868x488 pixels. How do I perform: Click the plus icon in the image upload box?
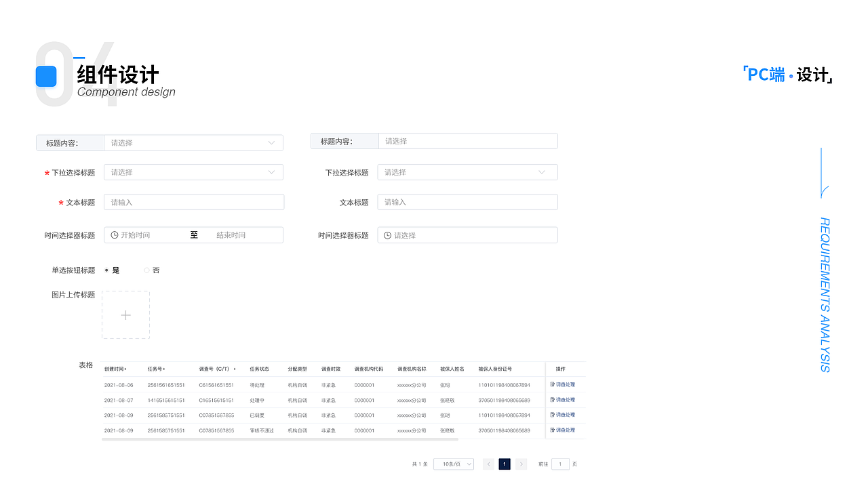click(125, 315)
